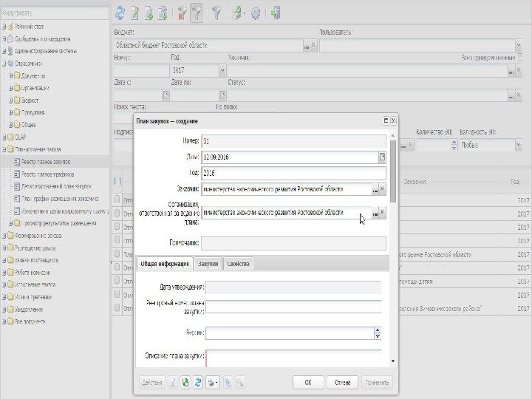Click the Применить button
This screenshot has height=399, width=532.
pos(377,383)
